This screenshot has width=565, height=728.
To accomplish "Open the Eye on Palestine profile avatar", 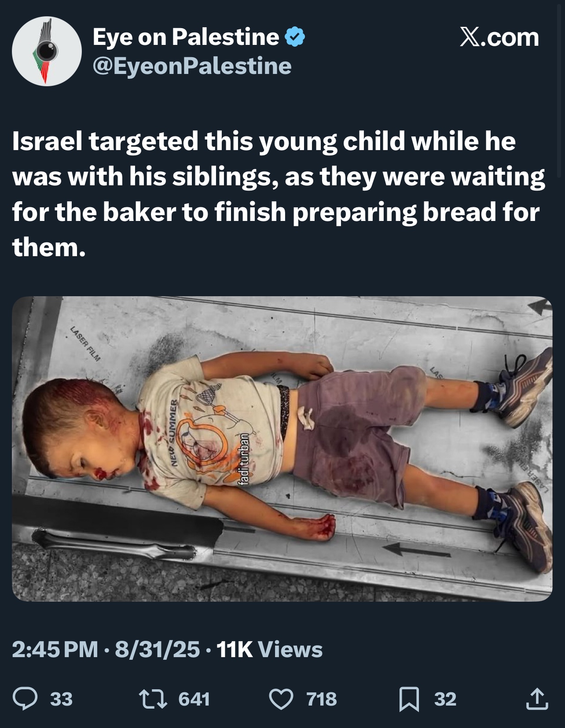I will 47,51.
